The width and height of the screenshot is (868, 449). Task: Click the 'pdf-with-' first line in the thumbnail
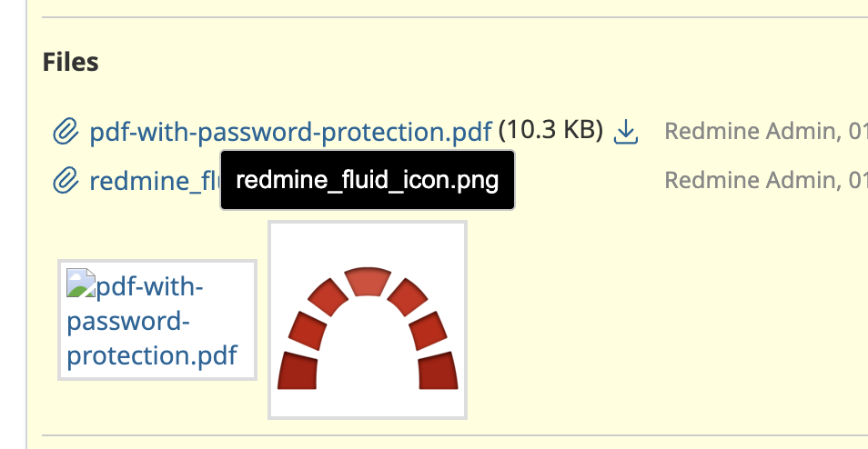(x=149, y=287)
